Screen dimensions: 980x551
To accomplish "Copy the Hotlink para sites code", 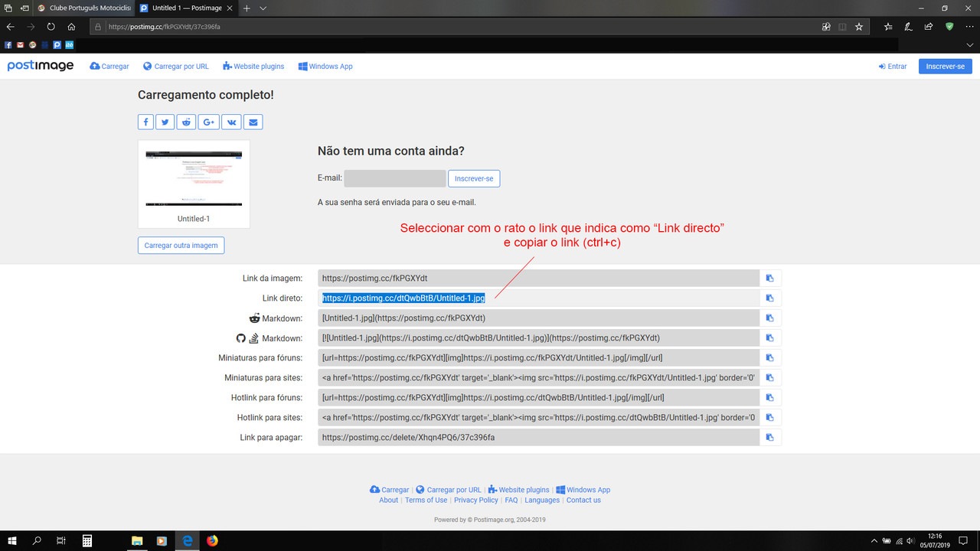I will point(770,417).
